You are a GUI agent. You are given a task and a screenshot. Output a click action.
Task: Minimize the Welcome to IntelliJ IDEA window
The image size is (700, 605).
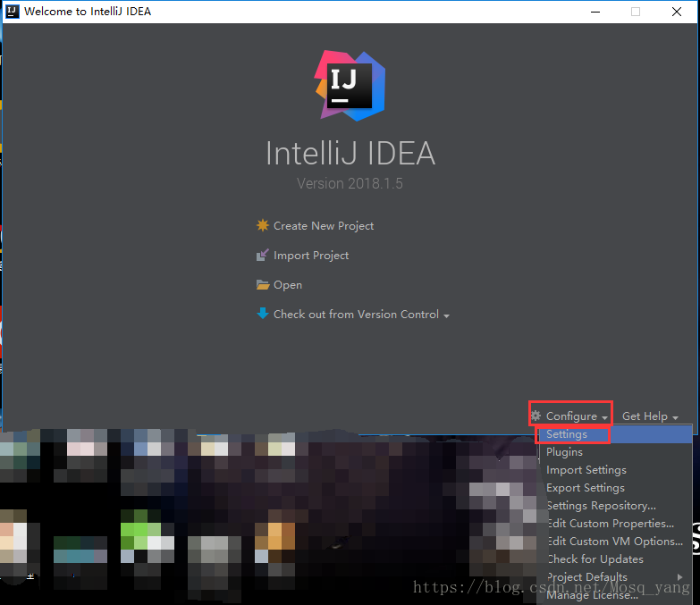click(x=595, y=12)
